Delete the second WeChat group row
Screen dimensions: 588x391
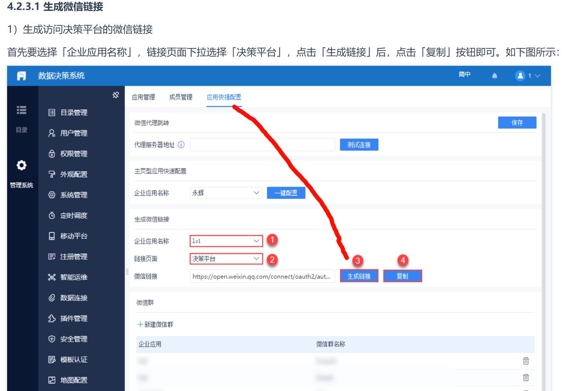(526, 377)
